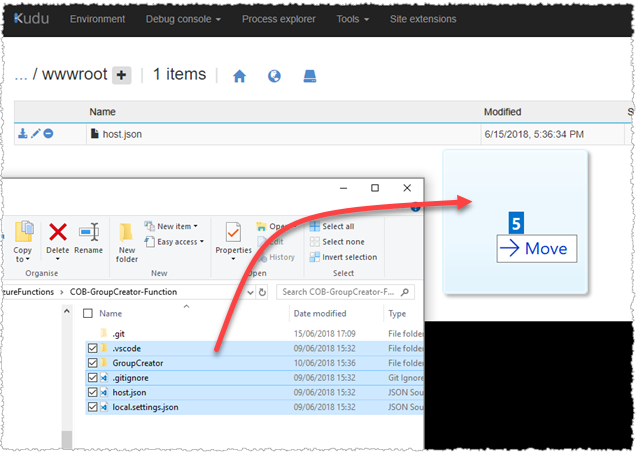Click Invert selection in Explorer
The image size is (636, 454).
point(343,257)
